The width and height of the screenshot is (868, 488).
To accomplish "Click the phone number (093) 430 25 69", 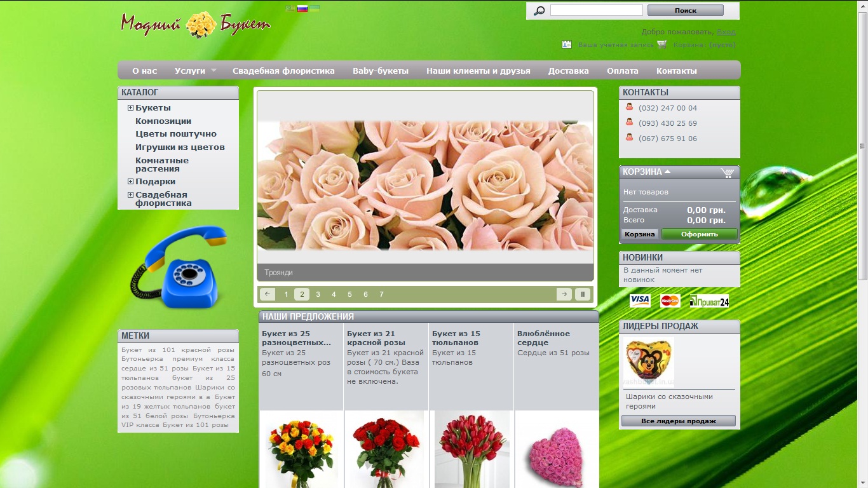I will click(668, 123).
